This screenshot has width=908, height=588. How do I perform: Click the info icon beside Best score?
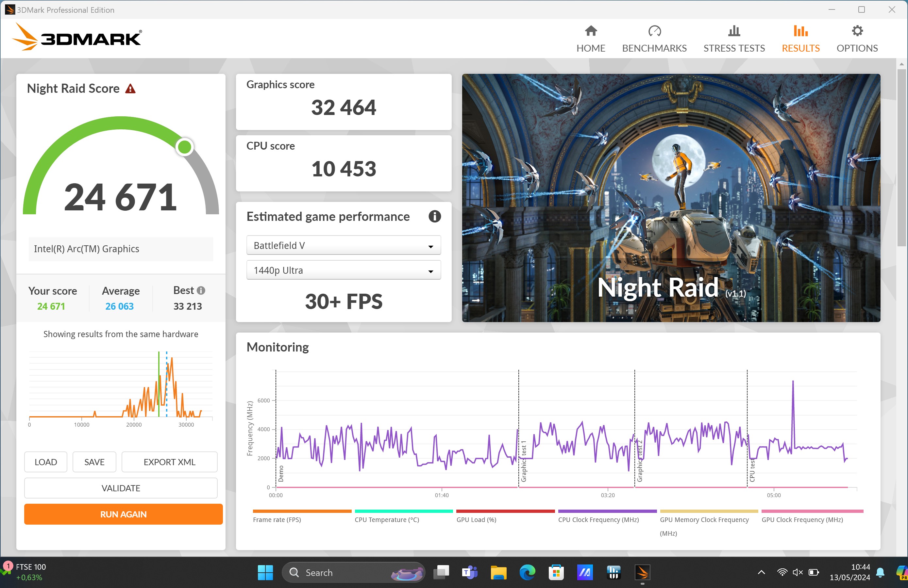tap(201, 290)
